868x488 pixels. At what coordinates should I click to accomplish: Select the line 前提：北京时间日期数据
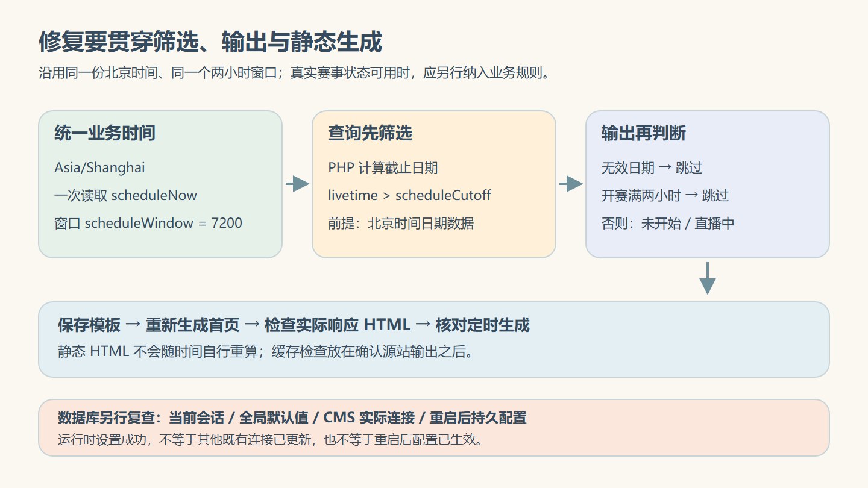401,224
